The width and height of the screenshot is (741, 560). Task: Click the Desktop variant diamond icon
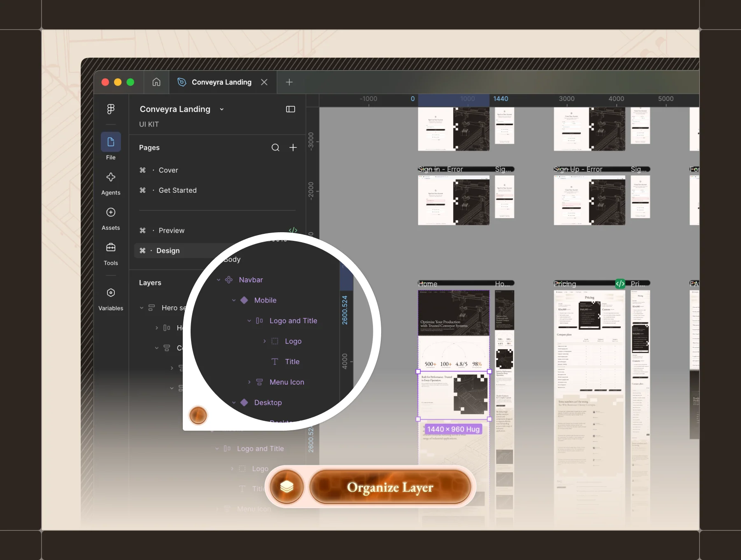point(244,403)
